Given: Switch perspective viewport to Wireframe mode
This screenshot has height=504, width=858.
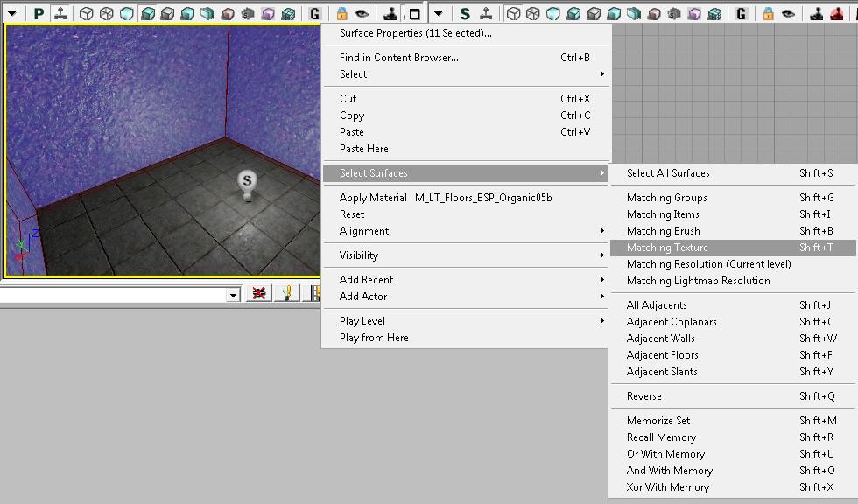Looking at the screenshot, I should point(106,14).
